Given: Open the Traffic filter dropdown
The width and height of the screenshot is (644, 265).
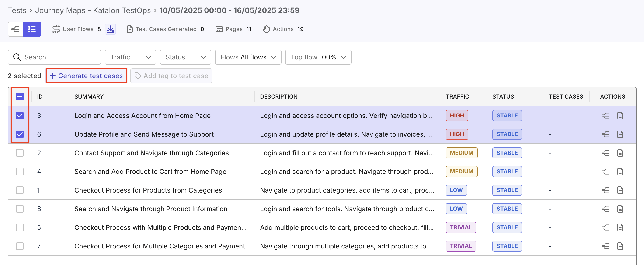Looking at the screenshot, I should tap(130, 57).
